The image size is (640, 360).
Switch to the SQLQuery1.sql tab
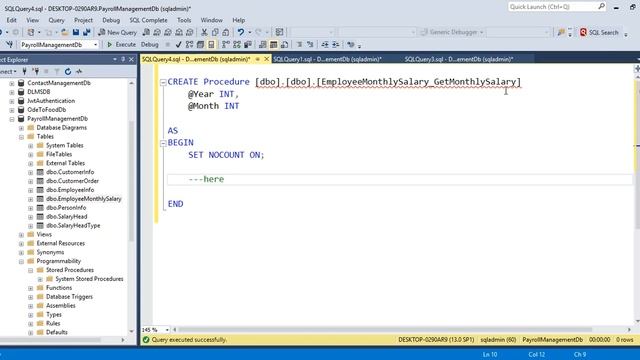click(x=327, y=59)
